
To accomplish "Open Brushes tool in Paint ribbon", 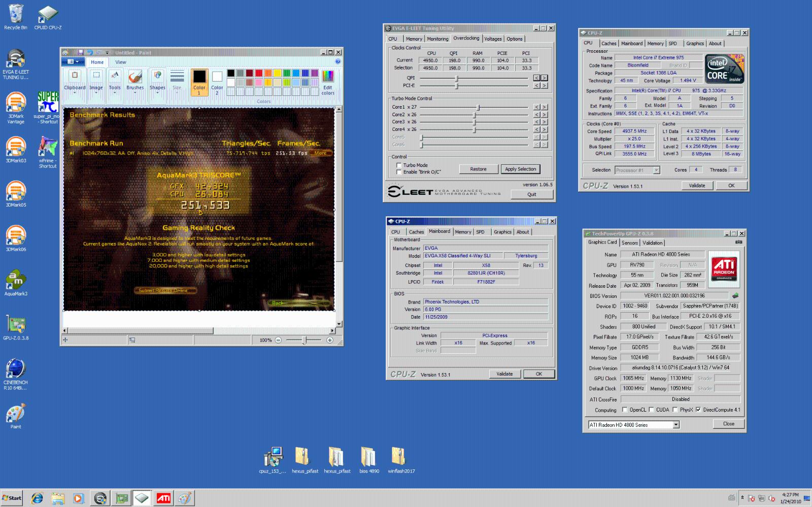I will point(135,81).
